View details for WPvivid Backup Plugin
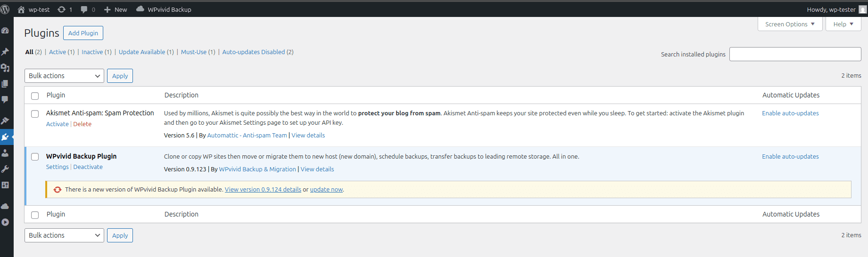 click(317, 169)
